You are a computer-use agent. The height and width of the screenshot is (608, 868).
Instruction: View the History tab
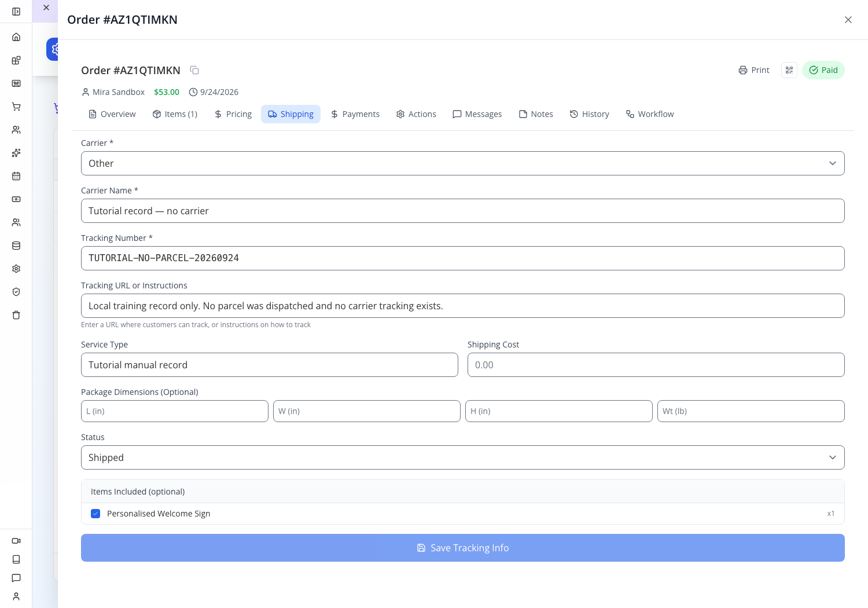[590, 114]
